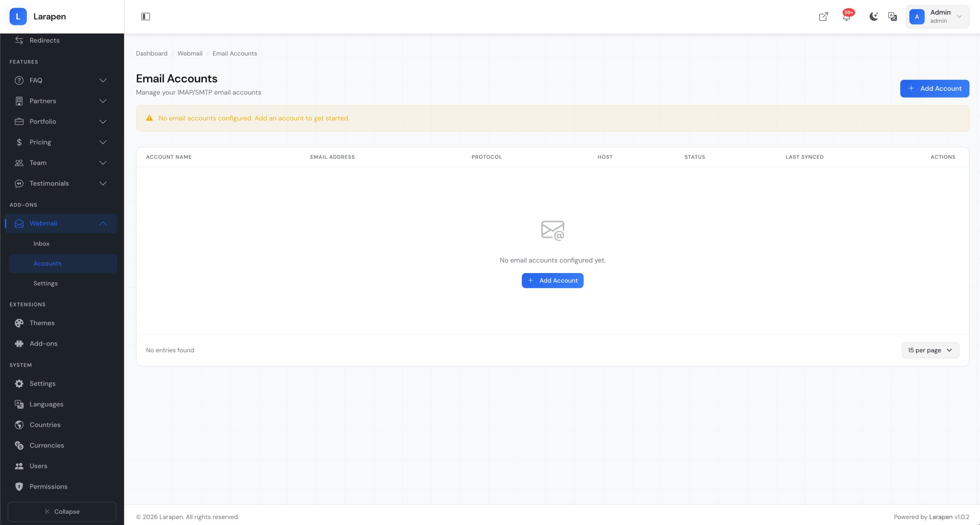Open the Webmail Settings submenu item

46,283
